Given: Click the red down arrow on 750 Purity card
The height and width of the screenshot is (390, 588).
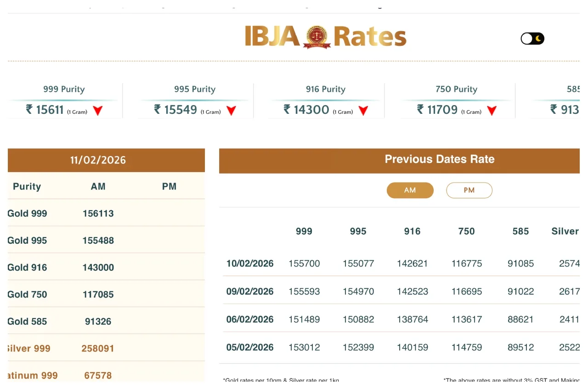Looking at the screenshot, I should pyautogui.click(x=492, y=110).
